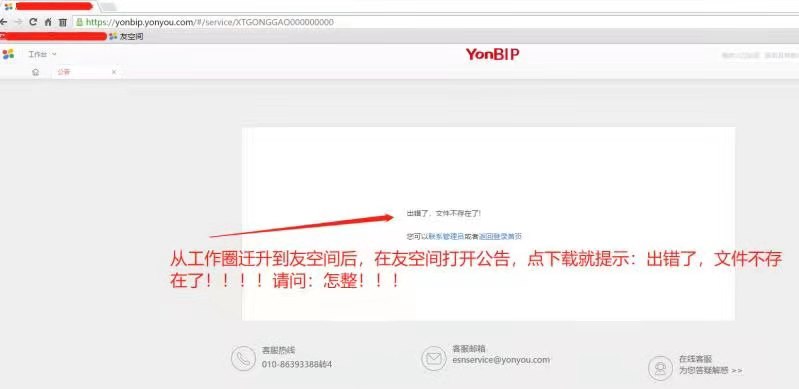
Task: Select the 公告 tab
Action: 63,72
